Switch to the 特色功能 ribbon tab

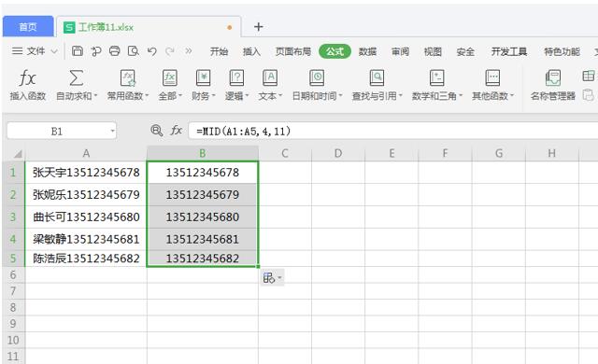coord(562,51)
